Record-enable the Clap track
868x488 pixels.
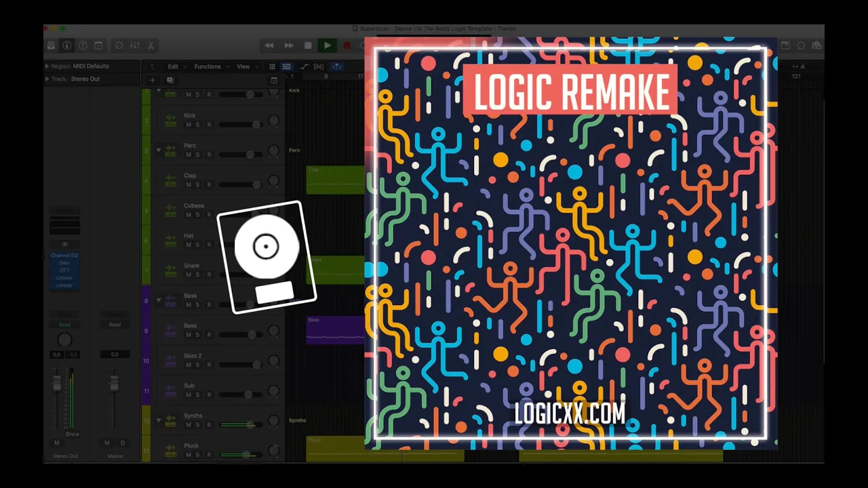209,184
